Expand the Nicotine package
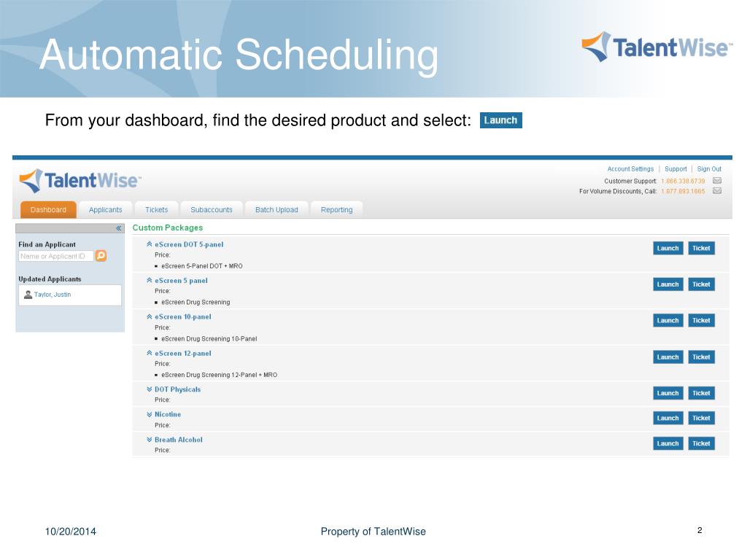Image resolution: width=747 pixels, height=560 pixels. coord(149,414)
